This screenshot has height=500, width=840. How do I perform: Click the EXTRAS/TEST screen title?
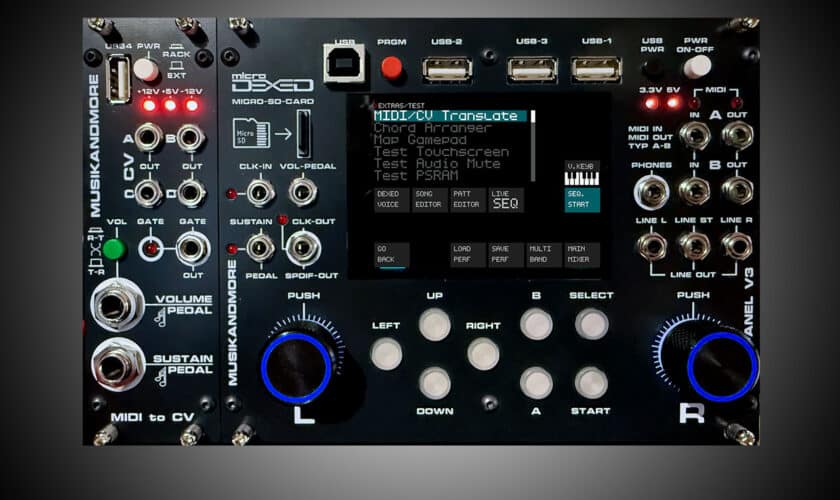click(401, 106)
